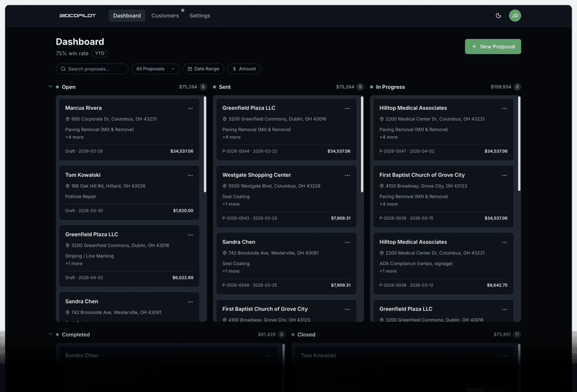Click the $9,642.75 amount
577x392 pixels.
(x=497, y=285)
